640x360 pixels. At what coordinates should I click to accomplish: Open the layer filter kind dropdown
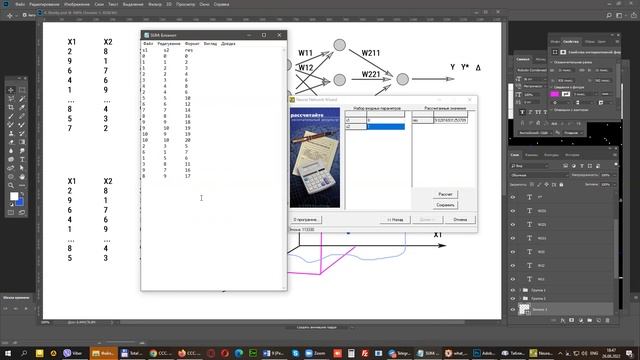point(529,166)
